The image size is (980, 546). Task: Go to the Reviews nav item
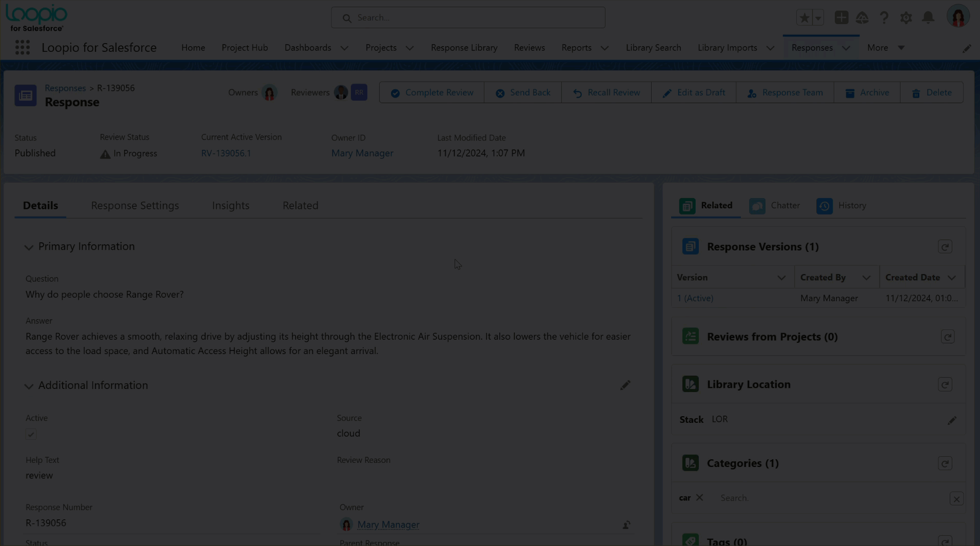coord(530,48)
